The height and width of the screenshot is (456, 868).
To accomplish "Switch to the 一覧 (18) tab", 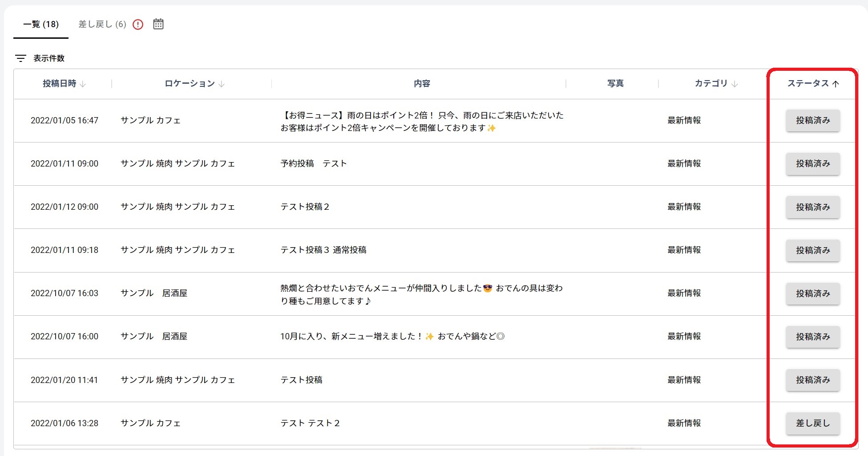I will pos(41,24).
